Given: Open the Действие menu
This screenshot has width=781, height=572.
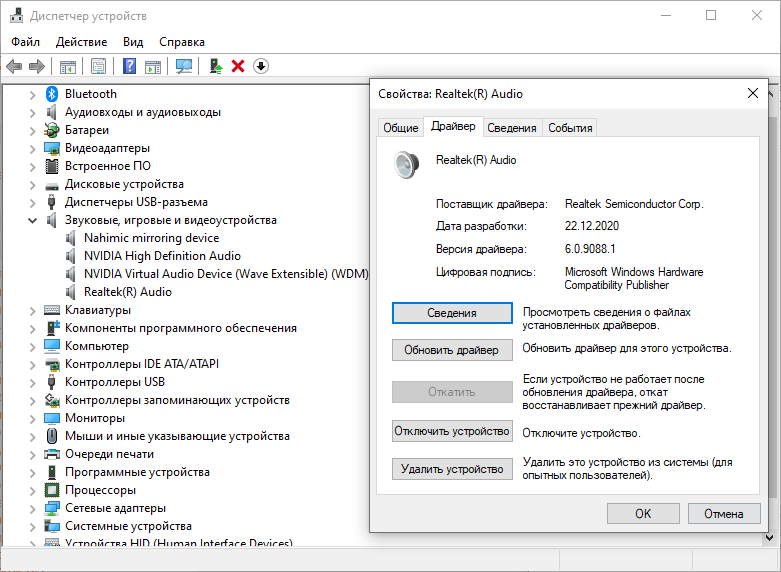Looking at the screenshot, I should pyautogui.click(x=81, y=42).
